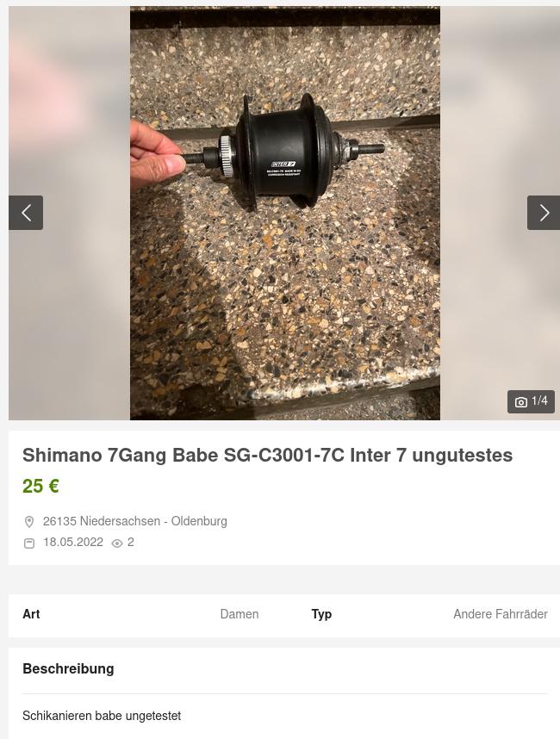Click the 25 € price

(x=40, y=486)
